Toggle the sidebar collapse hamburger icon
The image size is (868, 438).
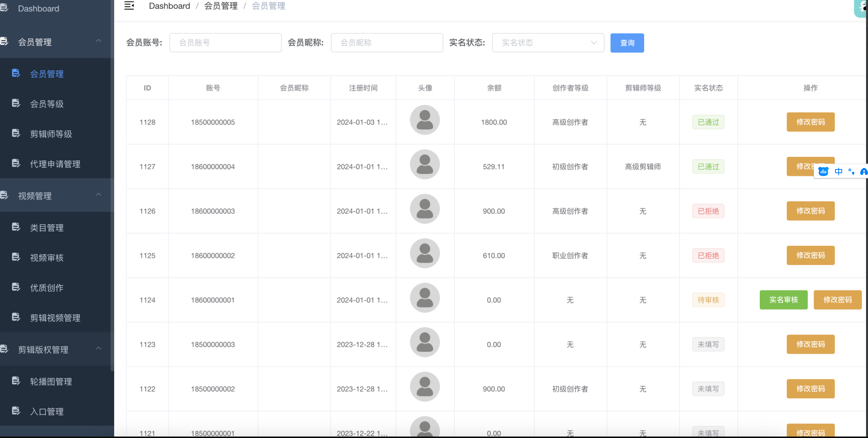pos(129,6)
